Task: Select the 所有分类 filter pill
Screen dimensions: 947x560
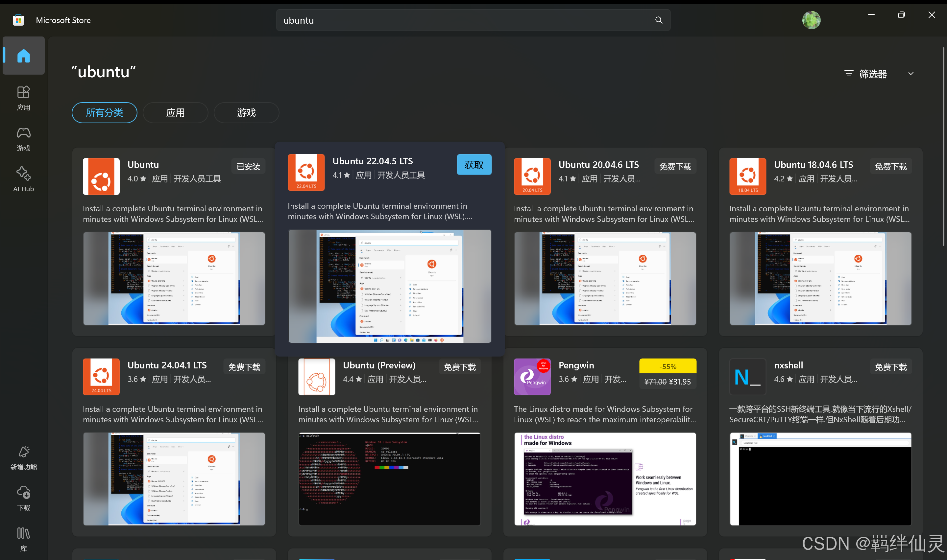Action: [x=104, y=112]
